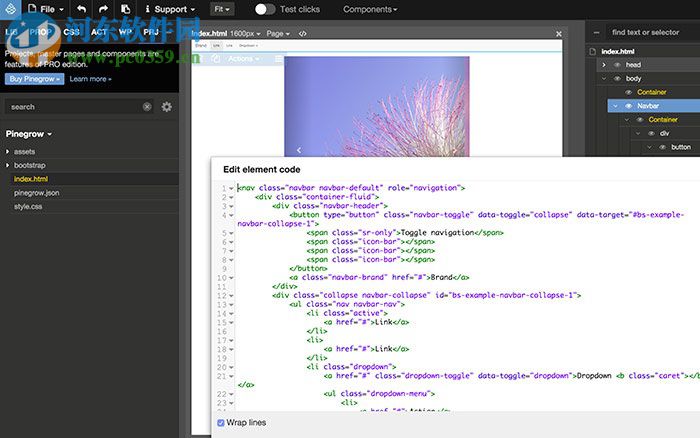Select the button node in tree
This screenshot has width=700, height=438.
pyautogui.click(x=681, y=147)
